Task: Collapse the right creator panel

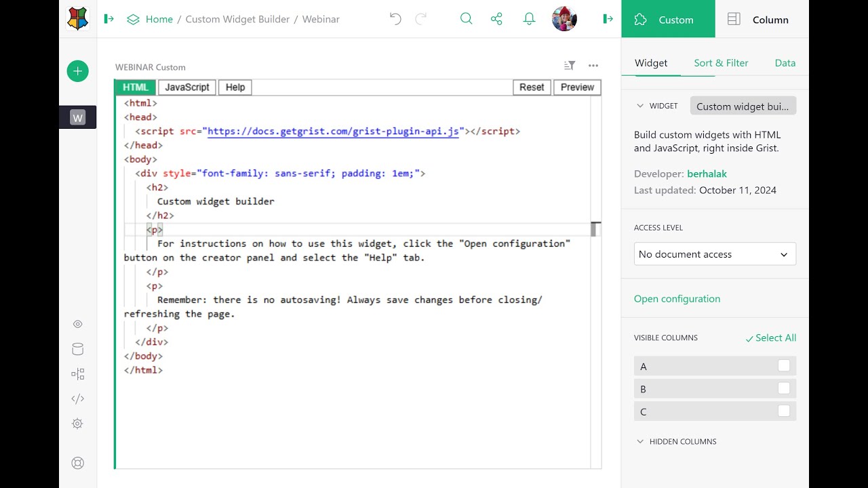Action: coord(608,19)
